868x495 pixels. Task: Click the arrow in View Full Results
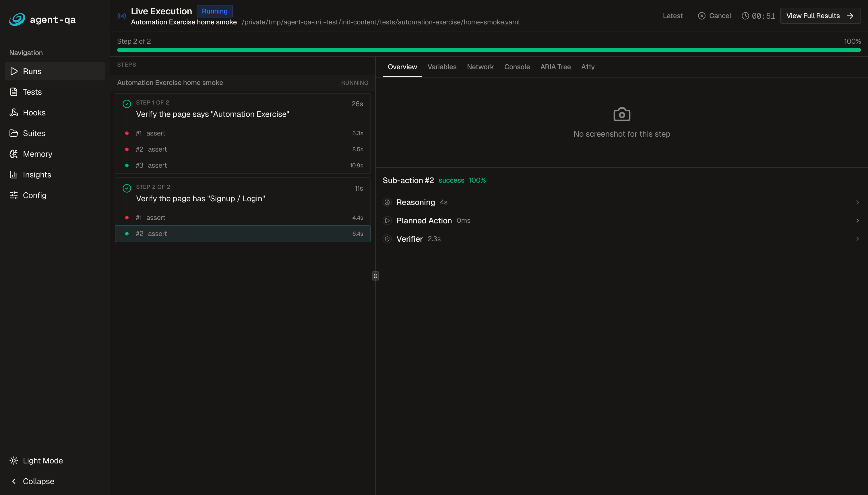(x=850, y=16)
